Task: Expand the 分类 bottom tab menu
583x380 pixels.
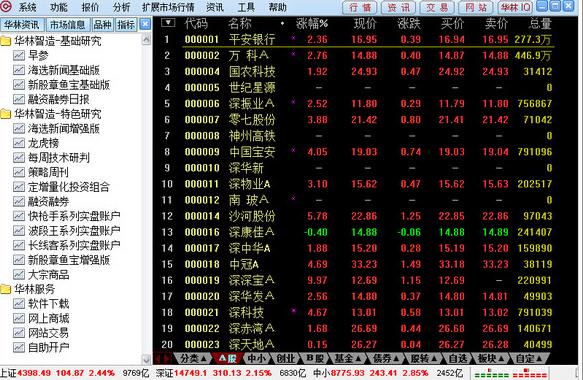Action: coord(193,358)
